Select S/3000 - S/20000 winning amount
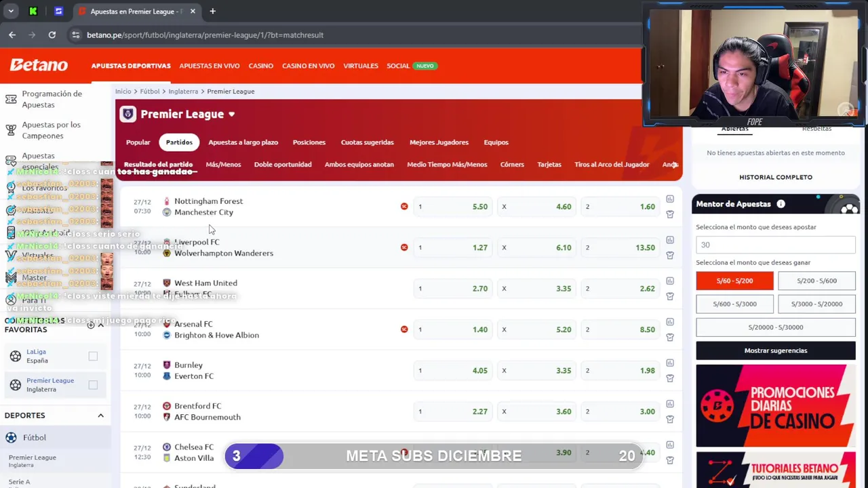The height and width of the screenshot is (488, 868). pos(816,304)
